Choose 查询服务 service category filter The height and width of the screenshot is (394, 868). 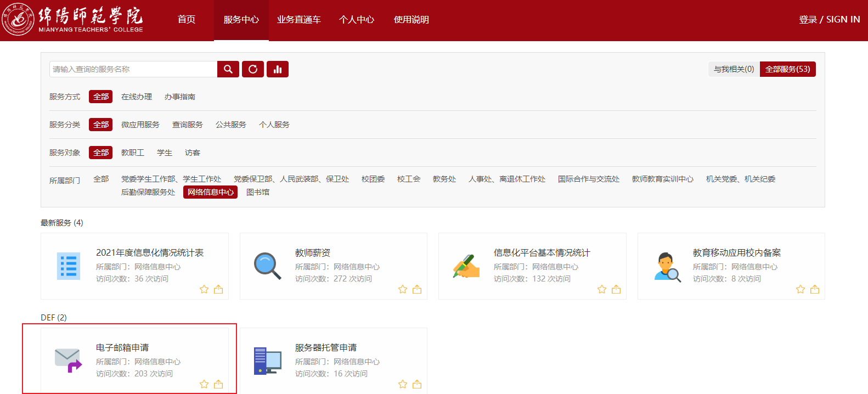[x=188, y=125]
